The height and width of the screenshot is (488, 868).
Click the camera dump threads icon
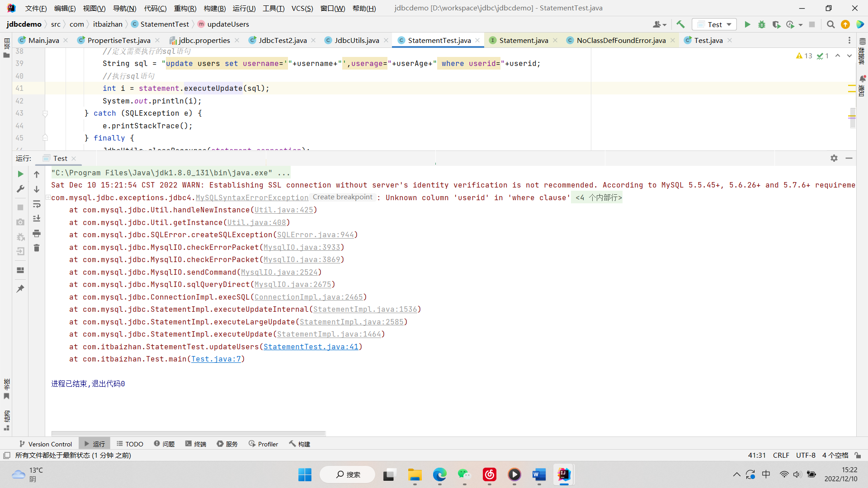tap(20, 222)
